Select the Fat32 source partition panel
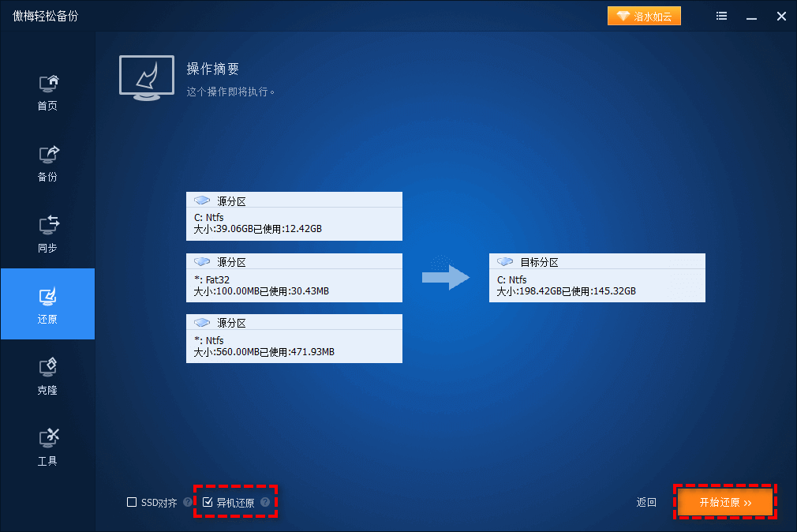797x532 pixels. pos(294,278)
